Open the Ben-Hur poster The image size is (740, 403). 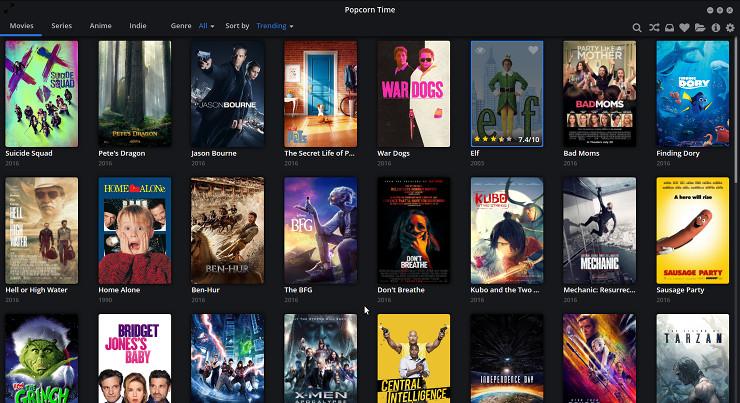click(x=227, y=230)
